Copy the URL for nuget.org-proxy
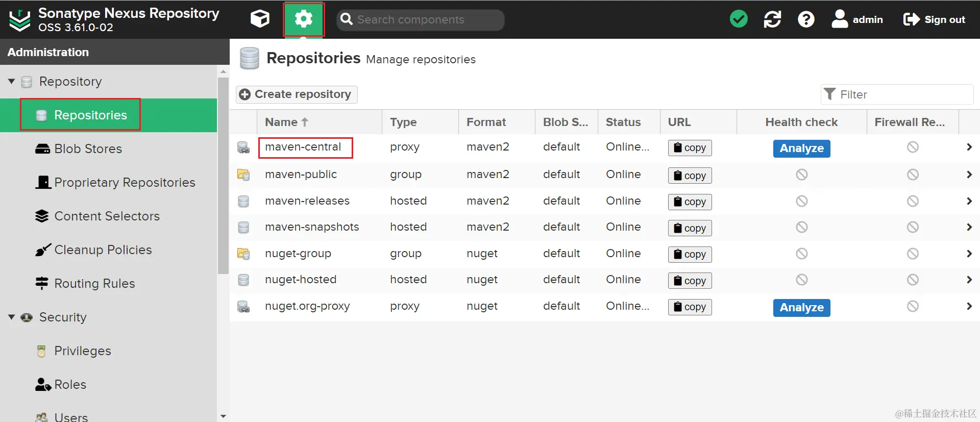This screenshot has height=422, width=980. coord(690,307)
